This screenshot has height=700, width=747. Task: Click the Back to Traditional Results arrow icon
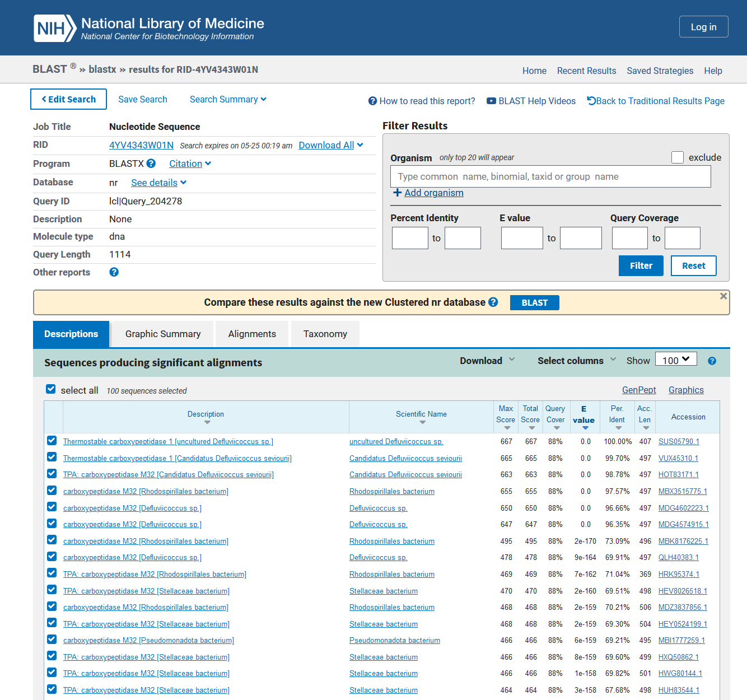point(591,101)
